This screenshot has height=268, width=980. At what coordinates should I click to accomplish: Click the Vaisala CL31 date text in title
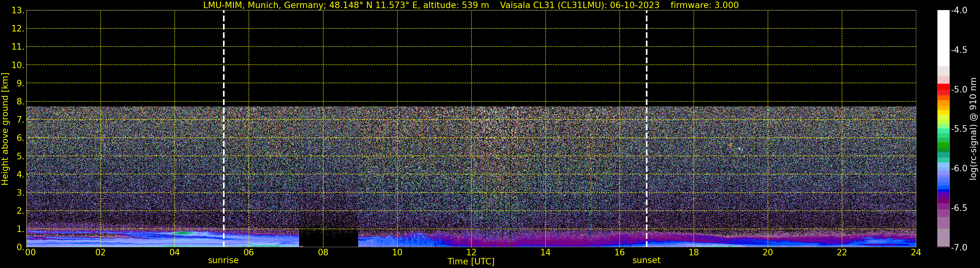[580, 5]
